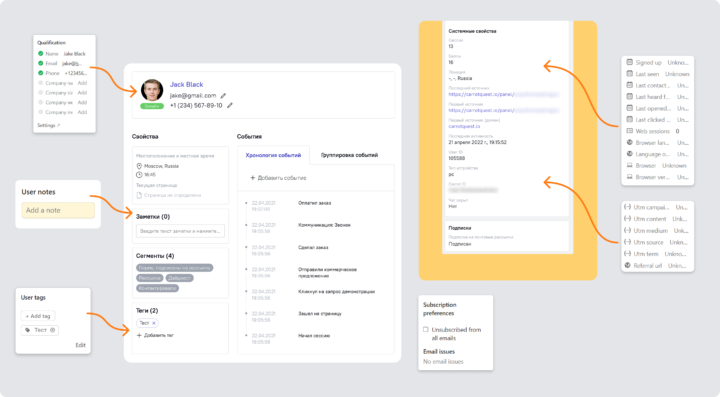Click the icon beside Utm content
Viewport: 720px width, 397px height.
tap(627, 218)
